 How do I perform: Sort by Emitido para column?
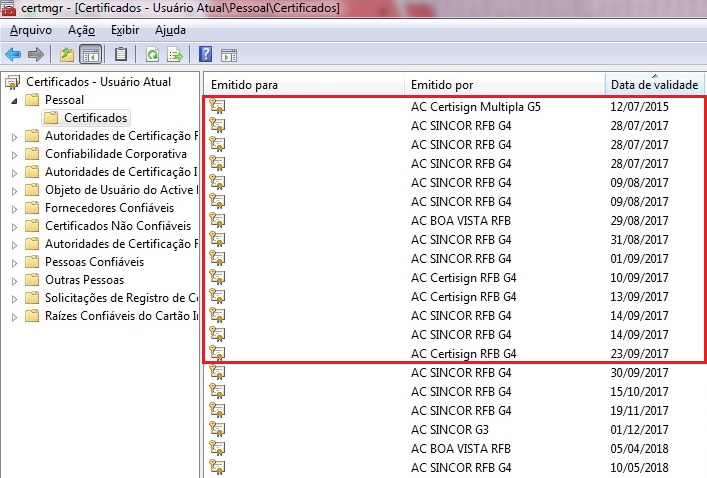[304, 85]
